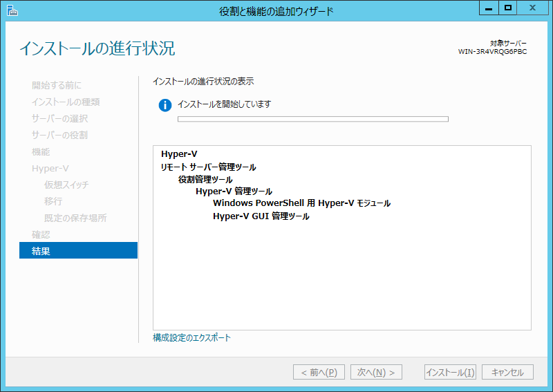Minimize the wizard window

coord(489,8)
